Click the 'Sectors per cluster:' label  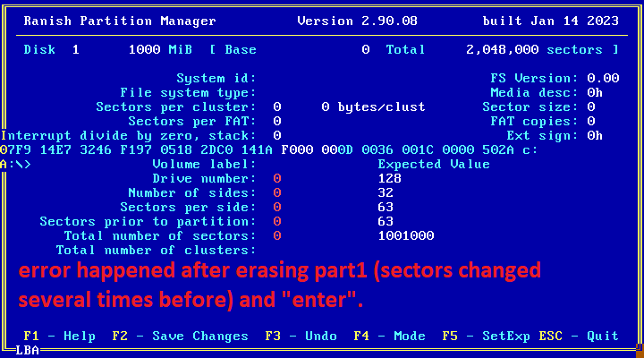pos(176,107)
